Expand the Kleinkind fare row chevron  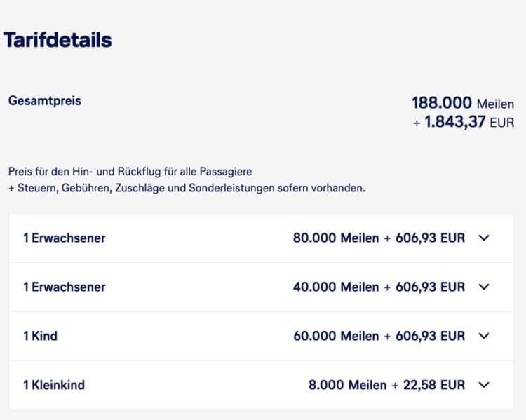(x=484, y=385)
